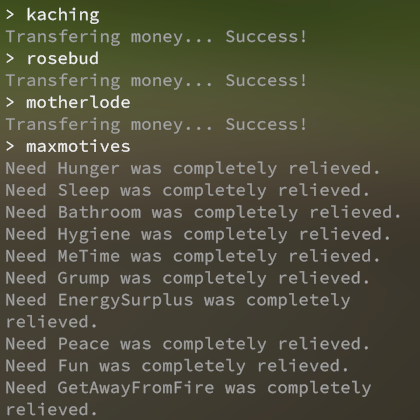Select the rosebud command text
420x420 pixels.
pos(63,59)
